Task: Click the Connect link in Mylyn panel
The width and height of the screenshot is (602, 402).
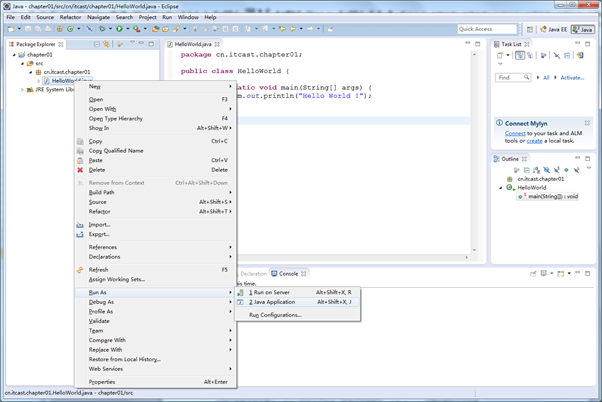Action: click(515, 133)
